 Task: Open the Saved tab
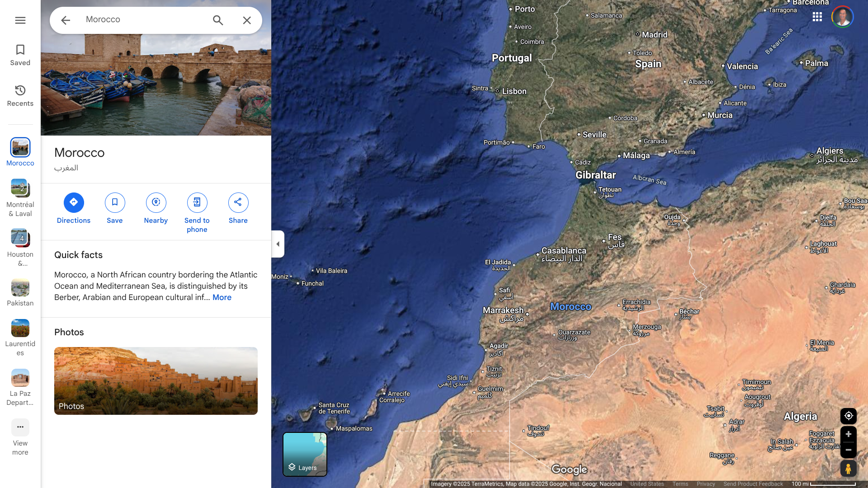(20, 55)
